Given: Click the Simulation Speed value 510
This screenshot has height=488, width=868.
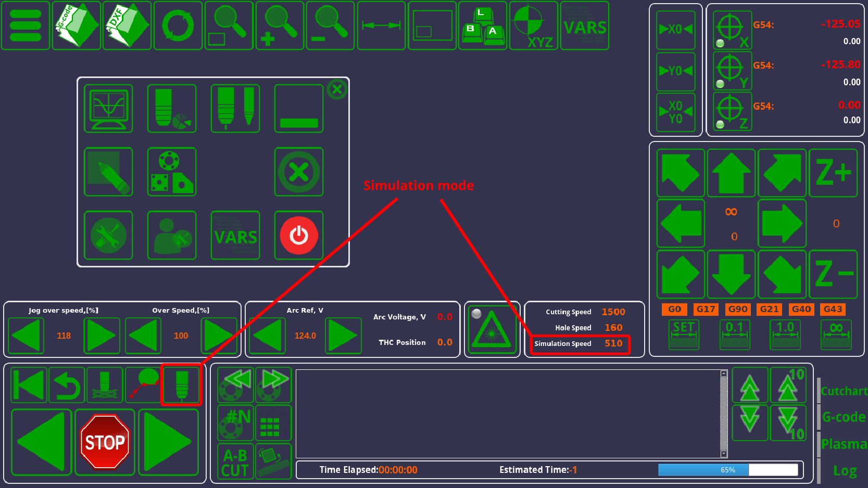Looking at the screenshot, I should [613, 343].
